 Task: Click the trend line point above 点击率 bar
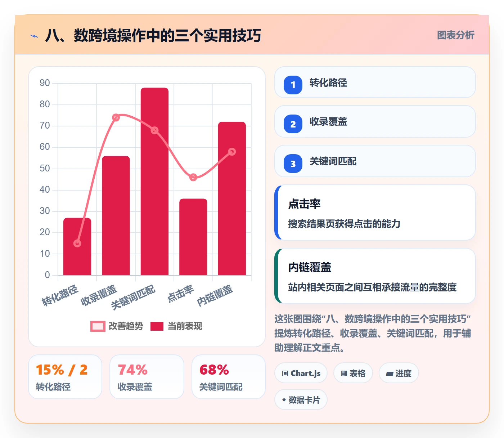193,177
